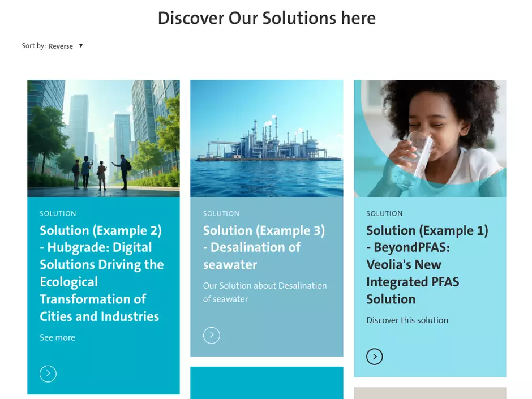The height and width of the screenshot is (399, 532).
Task: Open the 'Solution (Example 2) - Hubgrade' article
Action: point(101,273)
